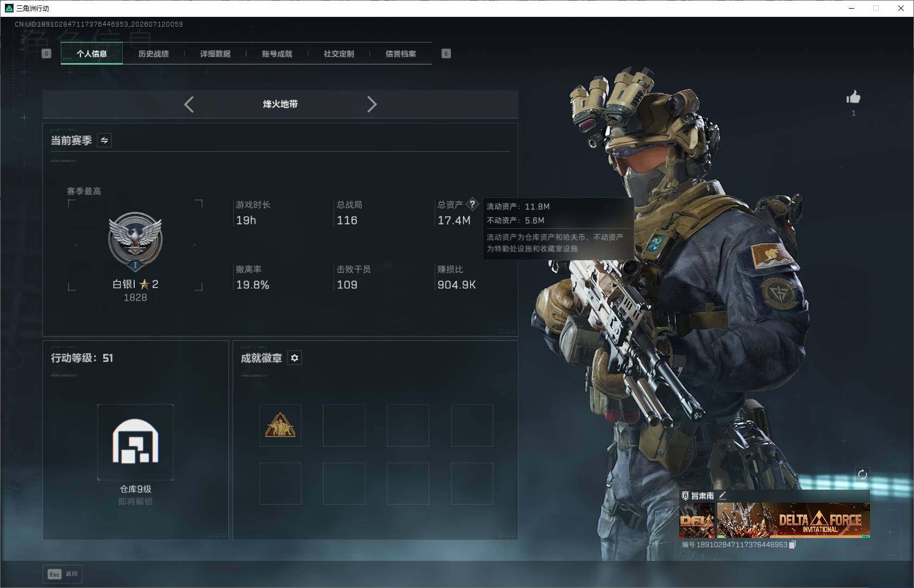Open the warehouse level 9 icon

[x=135, y=442]
